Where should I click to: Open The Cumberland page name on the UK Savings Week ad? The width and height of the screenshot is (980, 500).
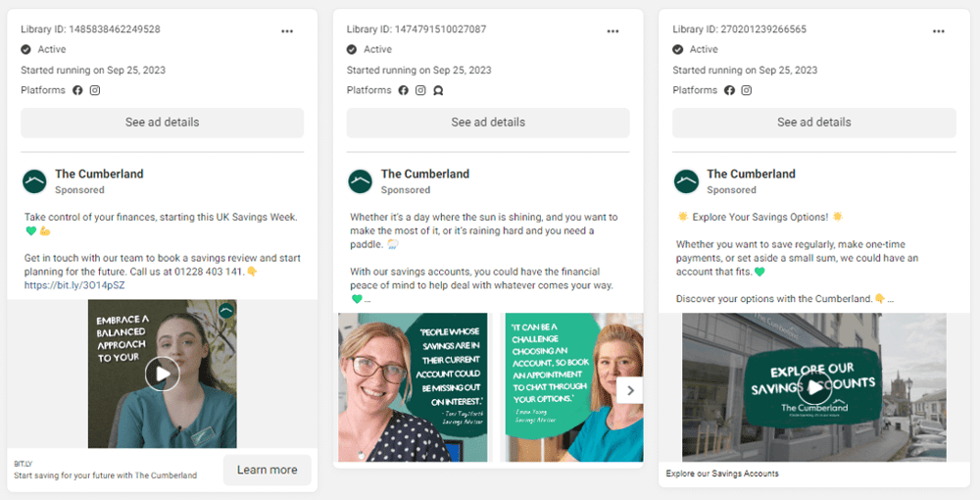(99, 174)
